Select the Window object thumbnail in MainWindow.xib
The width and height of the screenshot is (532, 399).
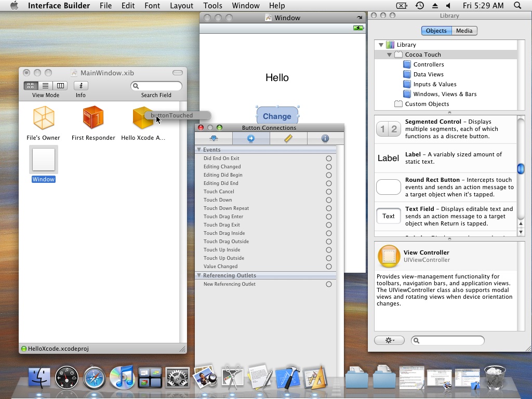coord(44,159)
